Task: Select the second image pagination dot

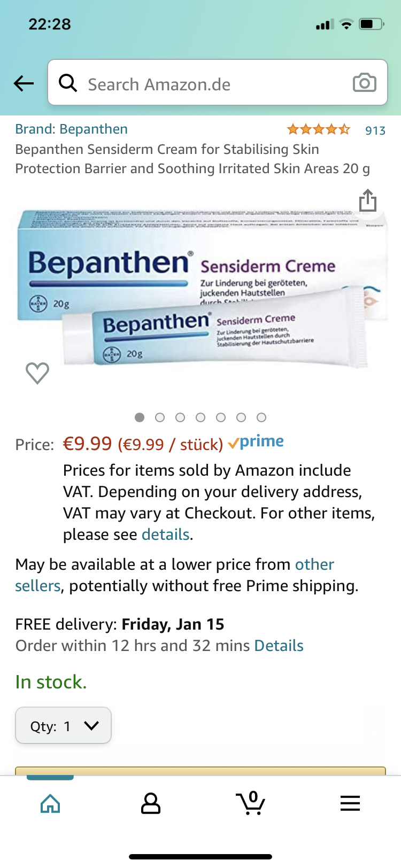Action: [x=160, y=417]
